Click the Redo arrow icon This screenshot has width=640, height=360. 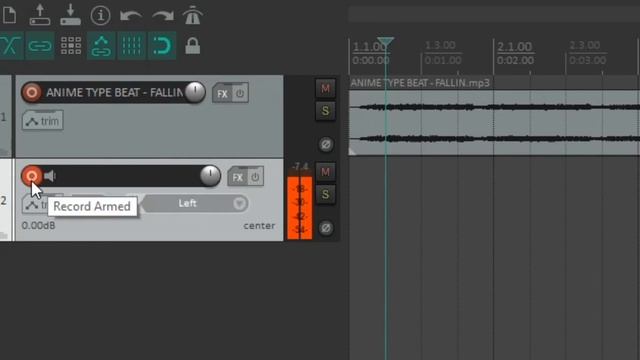click(x=162, y=16)
